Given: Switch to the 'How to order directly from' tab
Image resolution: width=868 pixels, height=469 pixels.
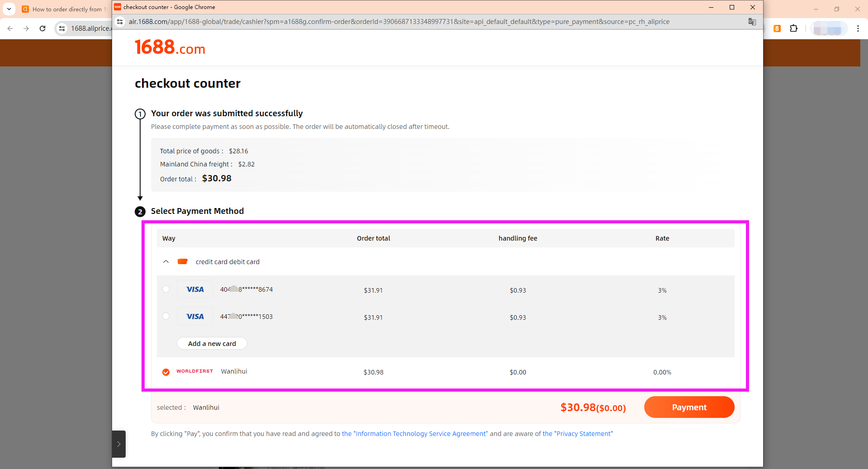Looking at the screenshot, I should (63, 9).
